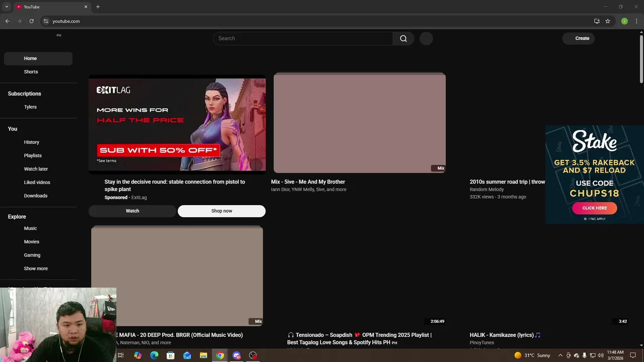
Task: Focus the YouTube Search field
Action: (x=303, y=38)
